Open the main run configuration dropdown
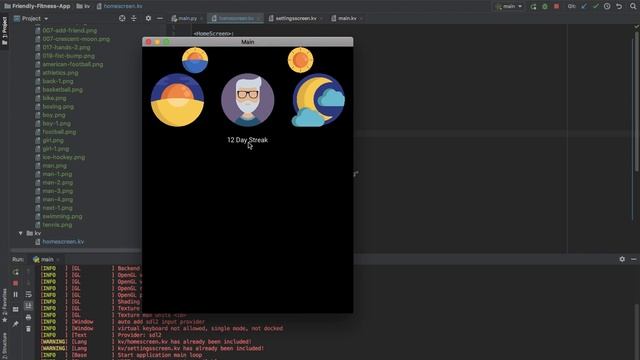Screen dimensions: 640x360 click(509, 7)
